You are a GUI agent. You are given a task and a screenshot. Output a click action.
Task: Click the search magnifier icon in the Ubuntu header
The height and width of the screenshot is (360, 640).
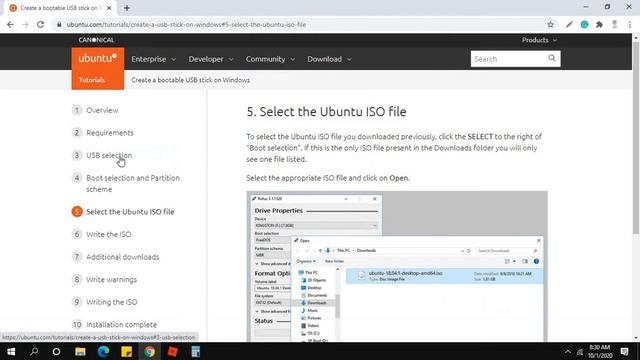coord(552,58)
